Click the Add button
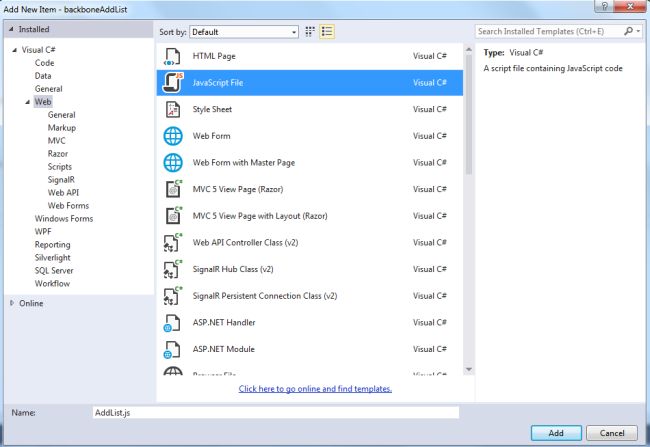 point(556,433)
